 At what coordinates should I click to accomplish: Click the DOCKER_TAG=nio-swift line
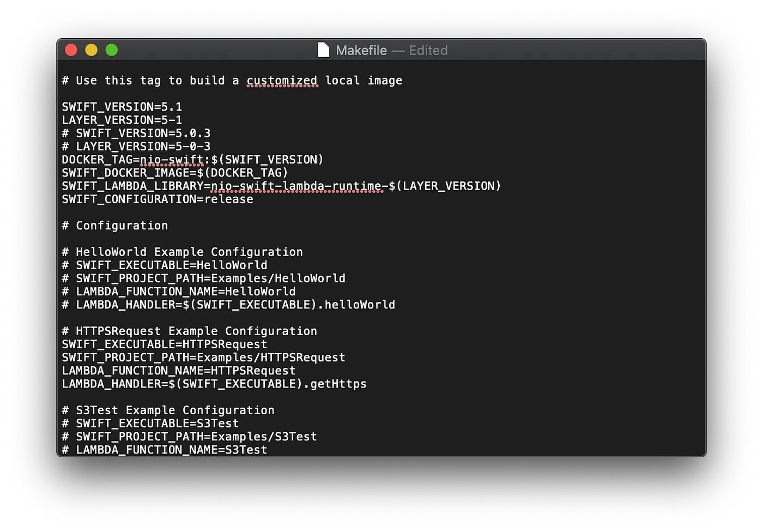pos(193,160)
